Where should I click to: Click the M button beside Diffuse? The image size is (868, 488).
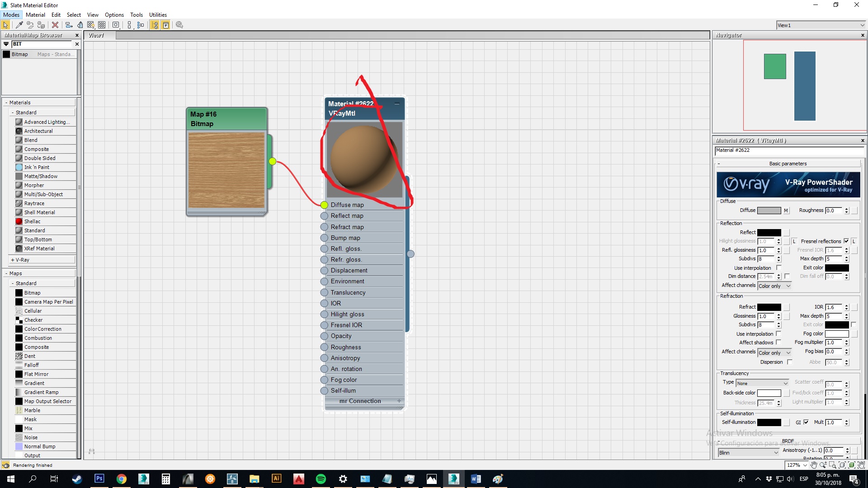pyautogui.click(x=786, y=211)
